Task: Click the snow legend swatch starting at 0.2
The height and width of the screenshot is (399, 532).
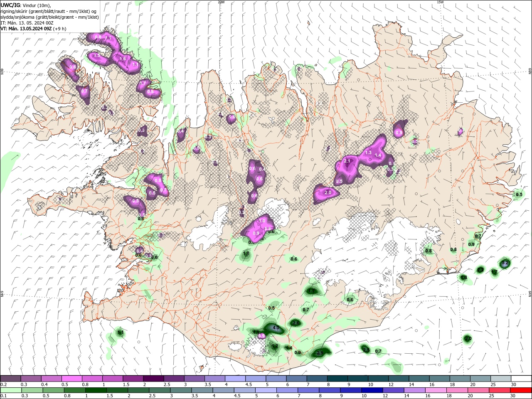Action: (x=11, y=379)
